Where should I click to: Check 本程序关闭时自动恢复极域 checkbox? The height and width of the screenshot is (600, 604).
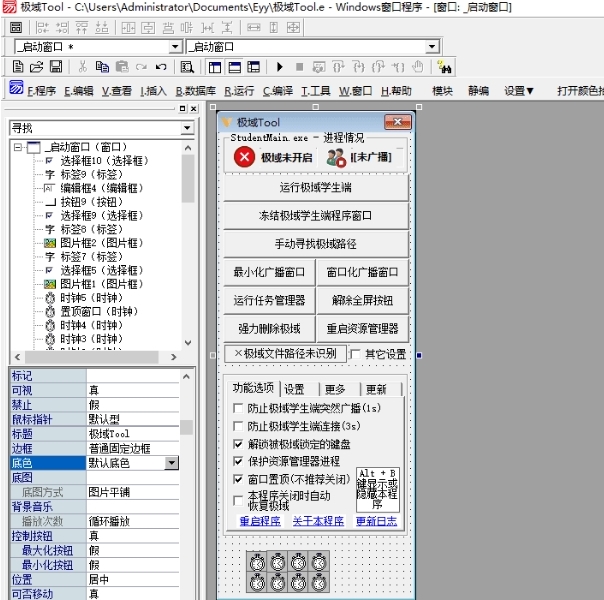click(x=238, y=500)
